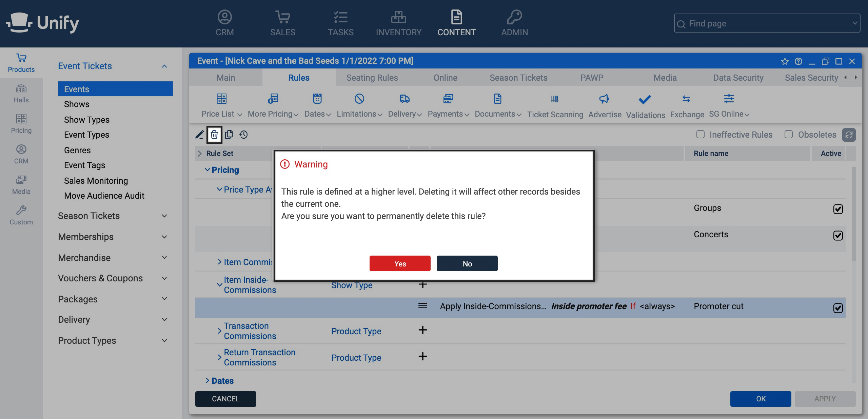Open the rule history icon

pos(243,135)
